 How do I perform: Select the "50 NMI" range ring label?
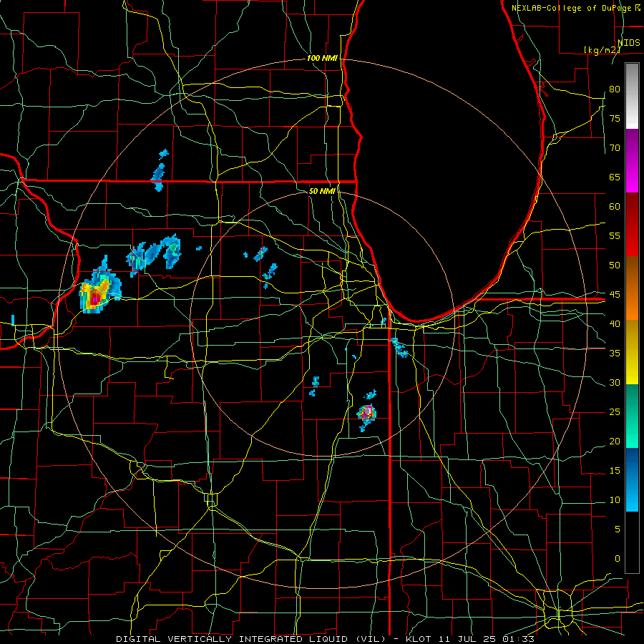click(322, 191)
